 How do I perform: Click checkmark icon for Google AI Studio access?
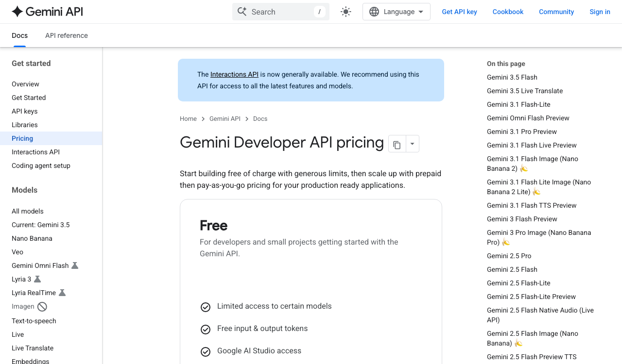click(206, 351)
